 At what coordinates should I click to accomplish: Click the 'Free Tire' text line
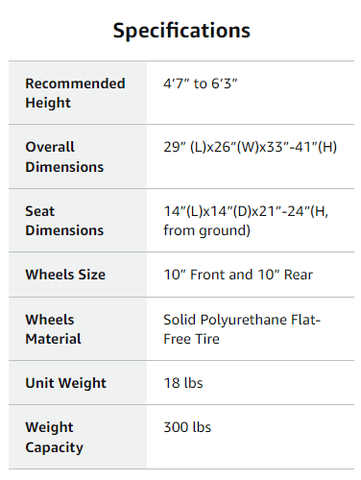tap(191, 339)
